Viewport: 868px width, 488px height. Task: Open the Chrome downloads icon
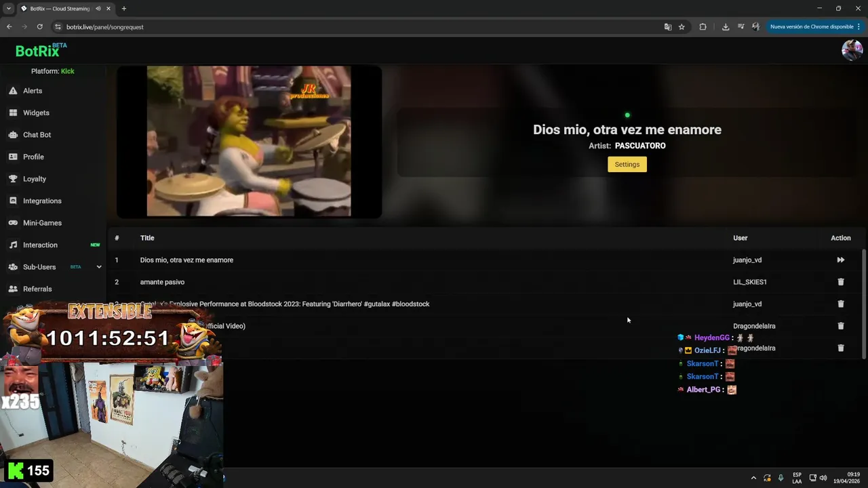(726, 27)
